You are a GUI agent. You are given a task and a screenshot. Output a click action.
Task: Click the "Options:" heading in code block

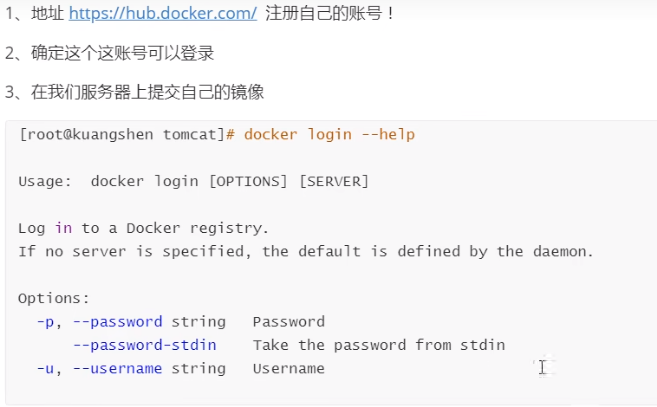coord(54,298)
